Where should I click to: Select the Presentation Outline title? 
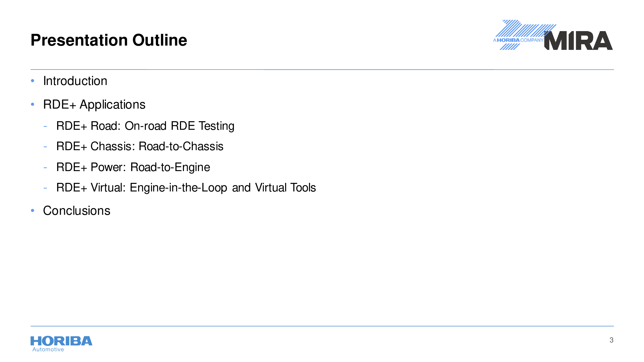pyautogui.click(x=109, y=40)
